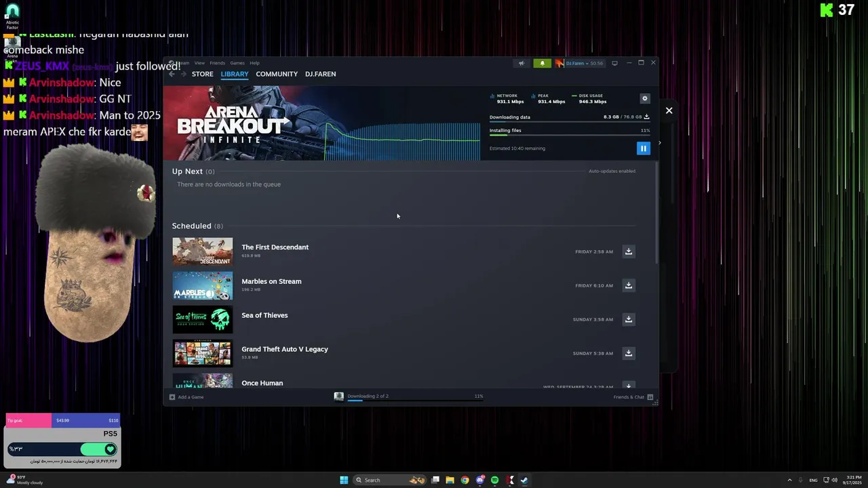
Task: Open Grand Theft Auto V thumbnail
Action: [x=202, y=353]
